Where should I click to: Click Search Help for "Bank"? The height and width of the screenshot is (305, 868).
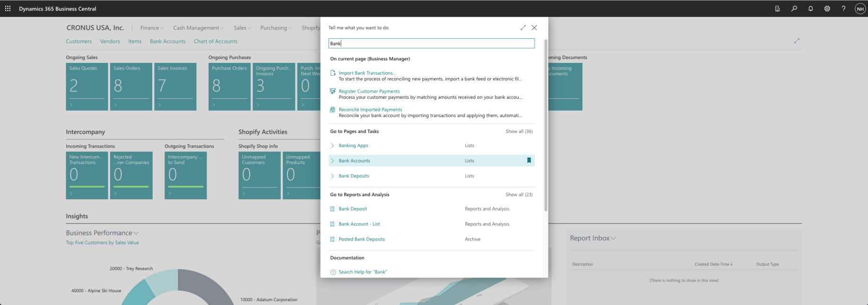click(x=363, y=272)
